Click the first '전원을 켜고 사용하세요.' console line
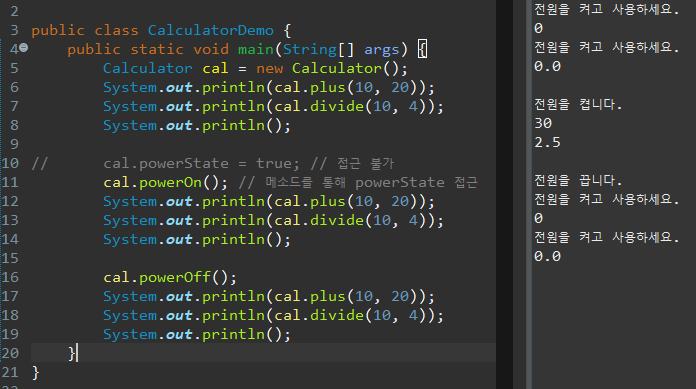Image resolution: width=696 pixels, height=389 pixels. 606,9
